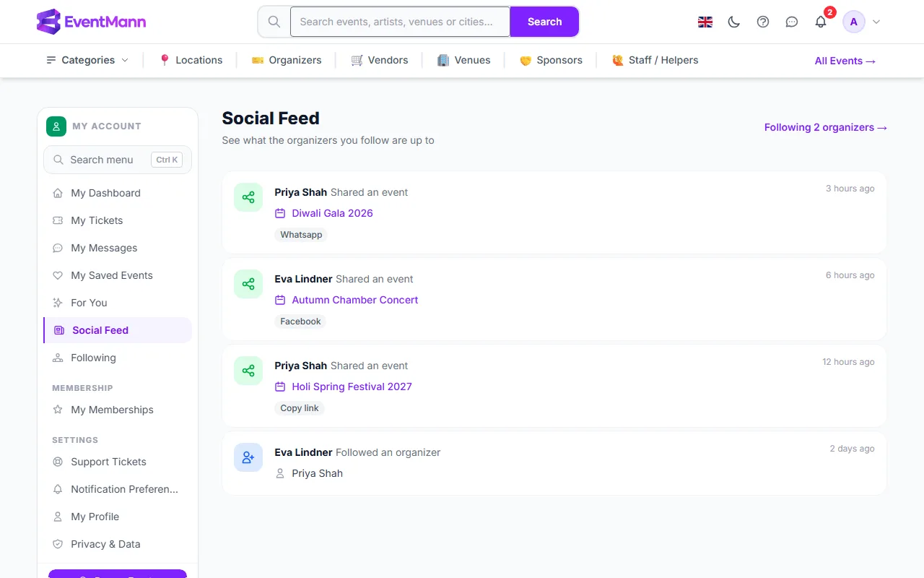
Task: Open My Messages in the sidebar
Action: point(118,248)
